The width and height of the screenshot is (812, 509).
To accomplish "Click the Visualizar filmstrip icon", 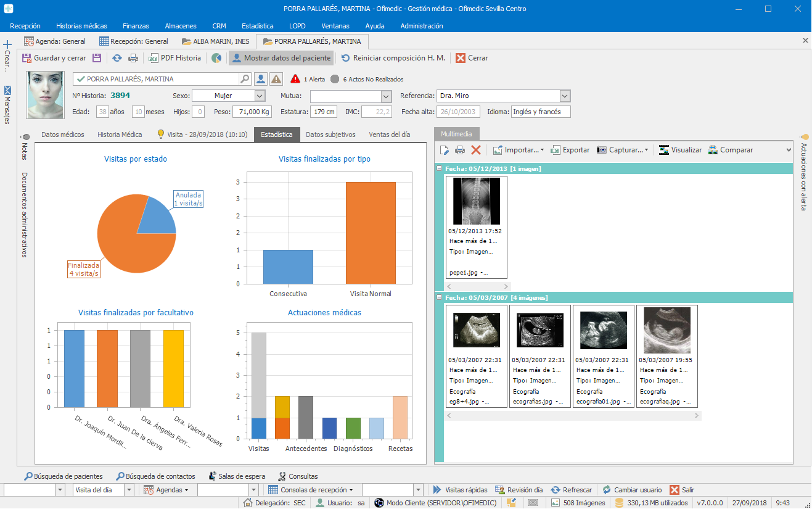I will tap(664, 150).
